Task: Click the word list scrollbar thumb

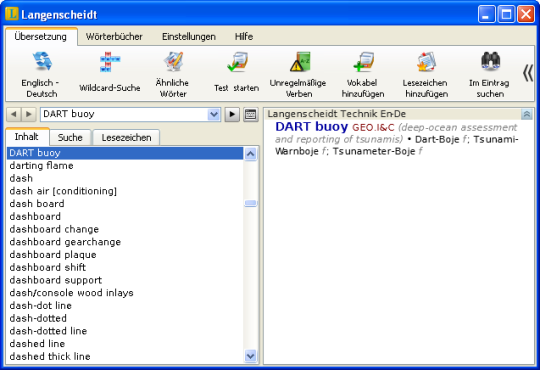Action: point(250,203)
